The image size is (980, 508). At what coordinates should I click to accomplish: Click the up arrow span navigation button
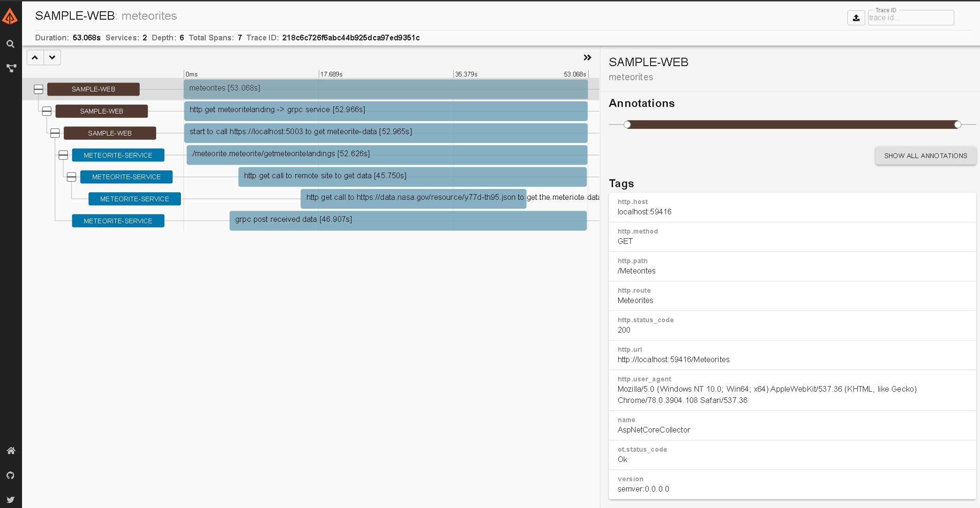pyautogui.click(x=35, y=58)
